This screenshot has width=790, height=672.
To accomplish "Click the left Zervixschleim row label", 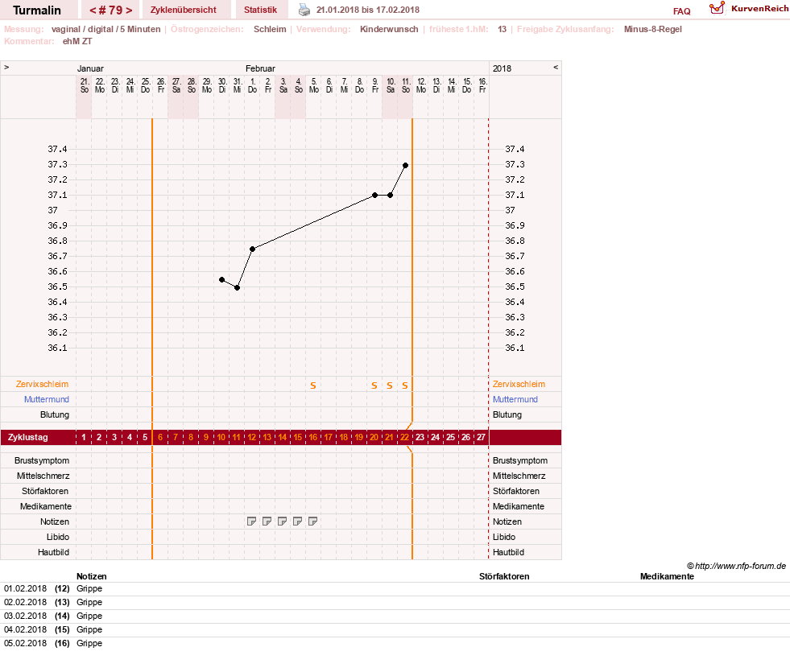I will tap(43, 384).
